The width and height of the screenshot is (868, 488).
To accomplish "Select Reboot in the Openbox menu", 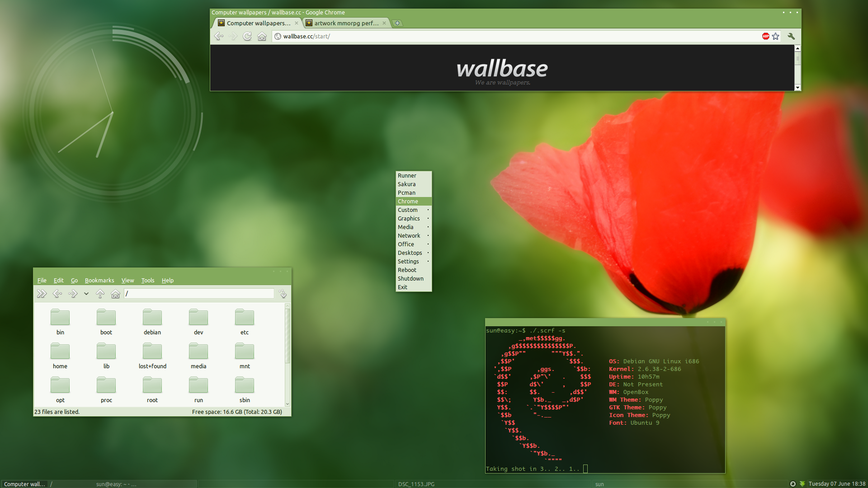I will [414, 270].
